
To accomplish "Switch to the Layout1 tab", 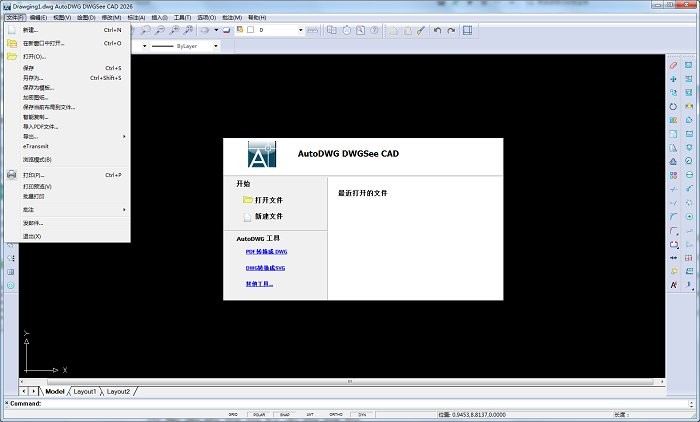I will 84,391.
